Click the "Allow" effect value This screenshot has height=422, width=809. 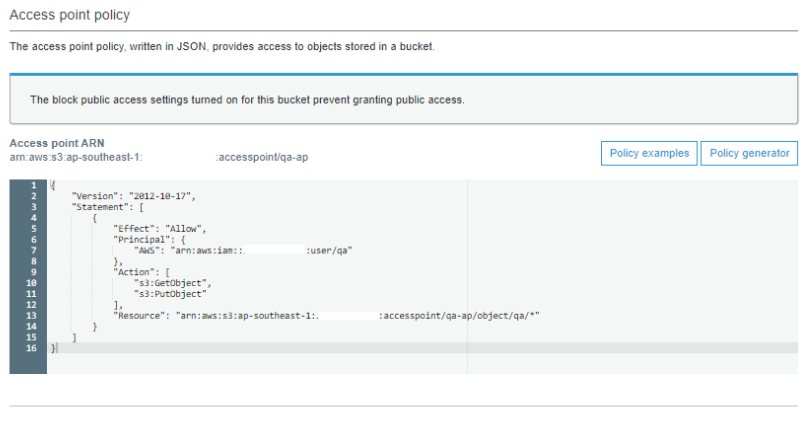pos(185,228)
